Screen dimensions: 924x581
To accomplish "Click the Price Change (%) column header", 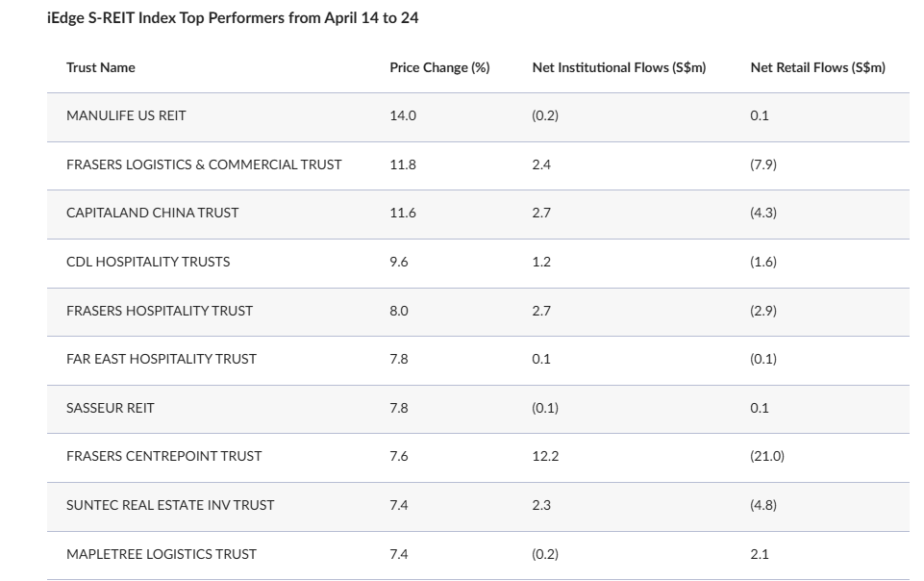I will coord(439,67).
